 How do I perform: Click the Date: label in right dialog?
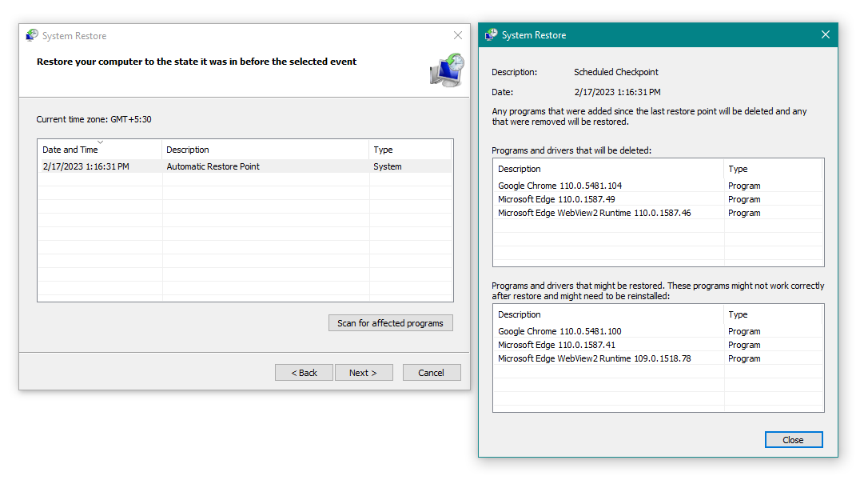pos(503,92)
